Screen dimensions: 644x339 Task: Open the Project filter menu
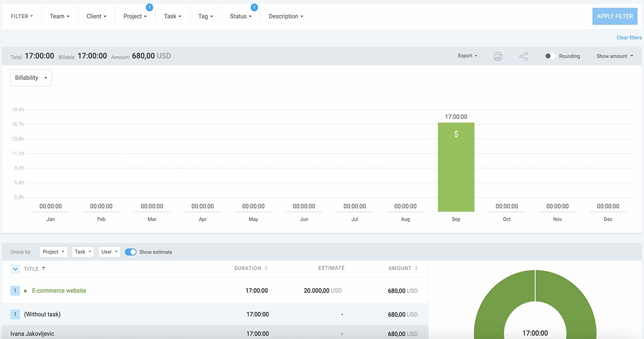point(135,17)
